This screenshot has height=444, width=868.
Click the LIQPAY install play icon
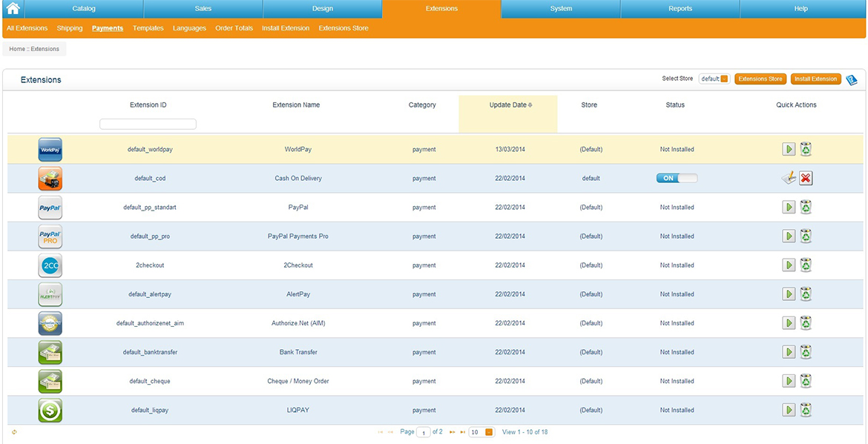point(789,410)
